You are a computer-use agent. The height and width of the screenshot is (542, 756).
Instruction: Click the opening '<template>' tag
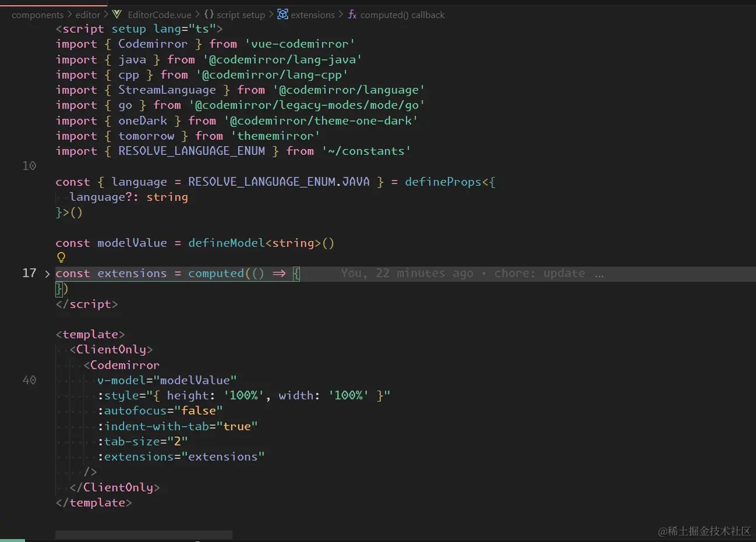pos(90,334)
